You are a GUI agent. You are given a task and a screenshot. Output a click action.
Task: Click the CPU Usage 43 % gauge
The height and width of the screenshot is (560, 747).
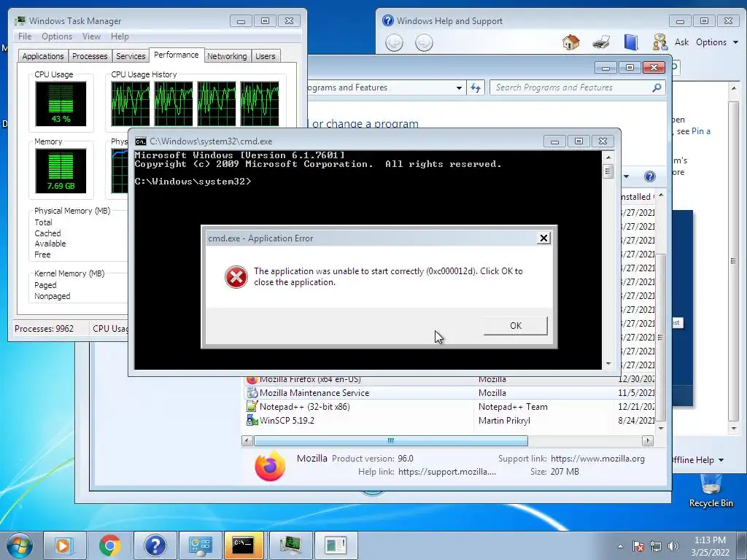[61, 104]
